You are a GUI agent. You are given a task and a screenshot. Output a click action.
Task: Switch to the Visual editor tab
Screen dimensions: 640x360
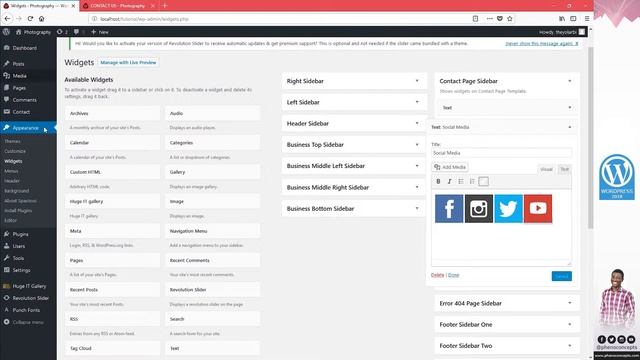pos(546,169)
